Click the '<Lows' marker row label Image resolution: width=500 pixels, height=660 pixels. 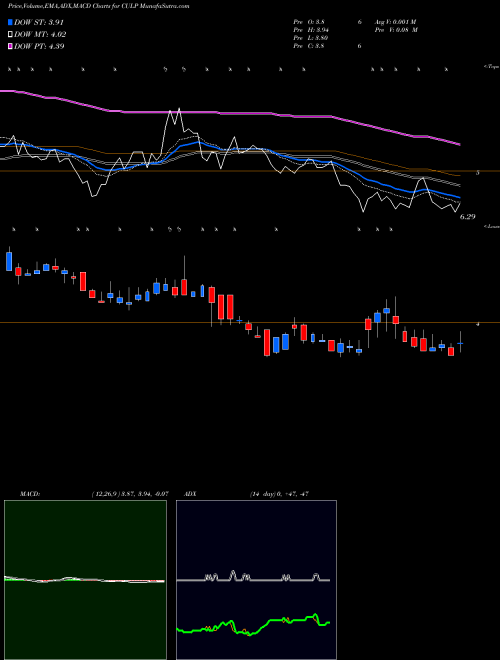point(491,226)
